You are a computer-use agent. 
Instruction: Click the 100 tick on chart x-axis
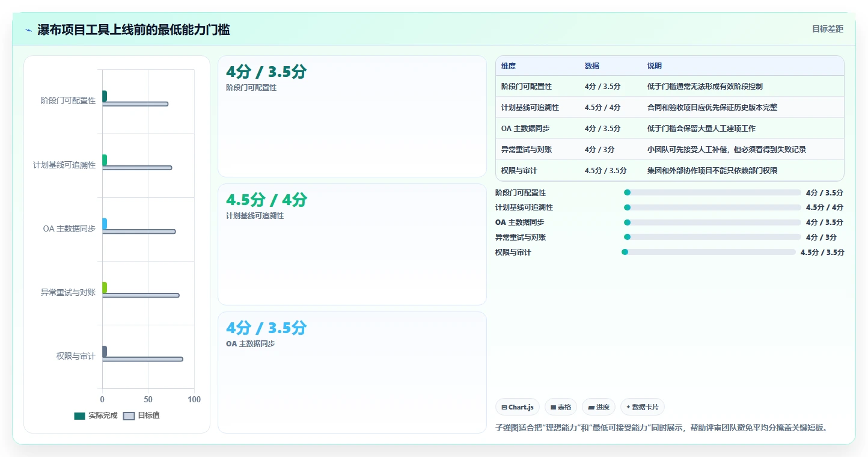[194, 400]
